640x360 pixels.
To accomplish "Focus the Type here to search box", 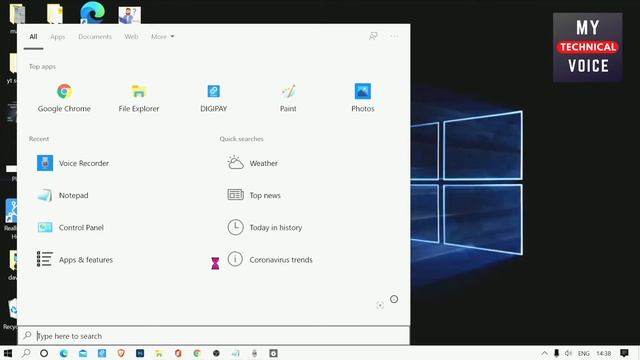I will 213,336.
